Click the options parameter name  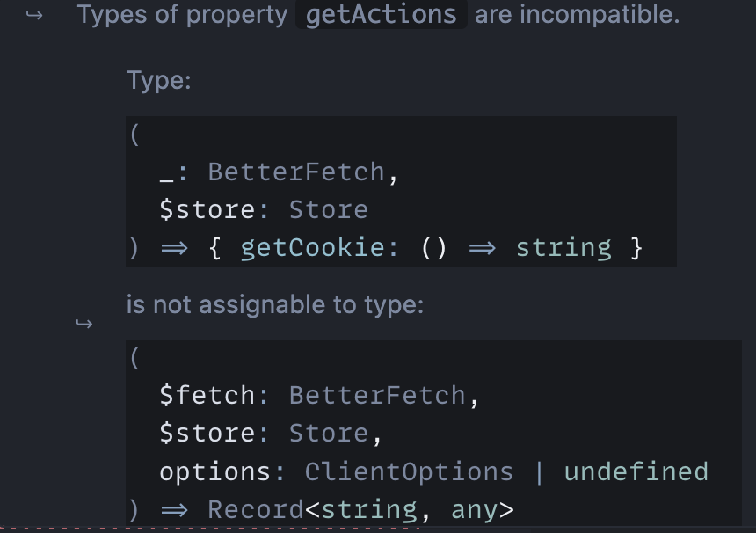[x=215, y=471]
